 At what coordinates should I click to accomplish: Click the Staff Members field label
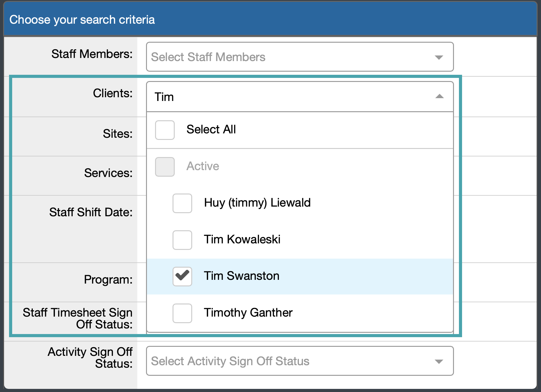(x=92, y=54)
